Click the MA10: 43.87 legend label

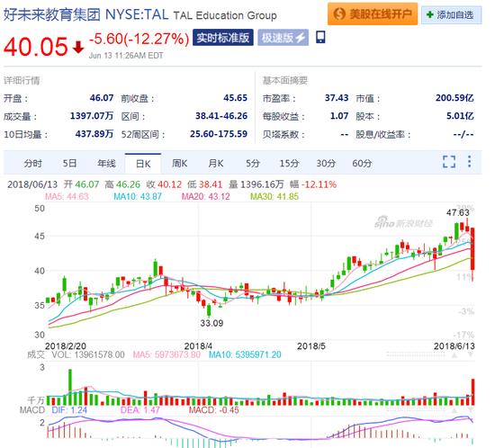click(x=138, y=196)
